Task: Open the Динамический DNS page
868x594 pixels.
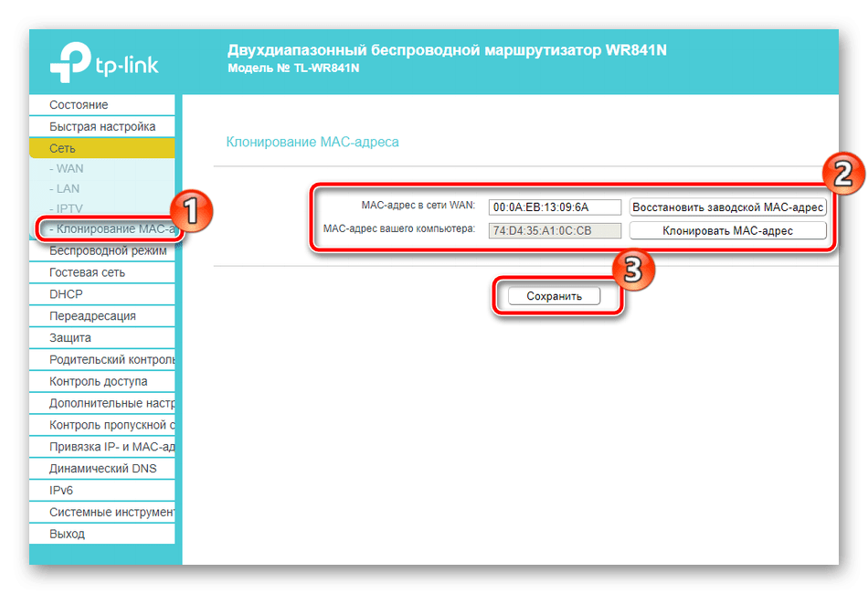Action: pyautogui.click(x=102, y=469)
